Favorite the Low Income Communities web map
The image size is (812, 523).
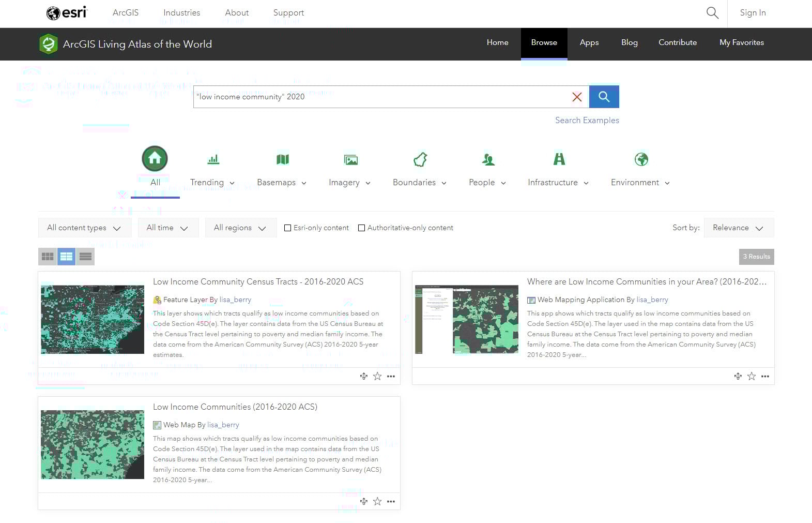click(x=377, y=501)
